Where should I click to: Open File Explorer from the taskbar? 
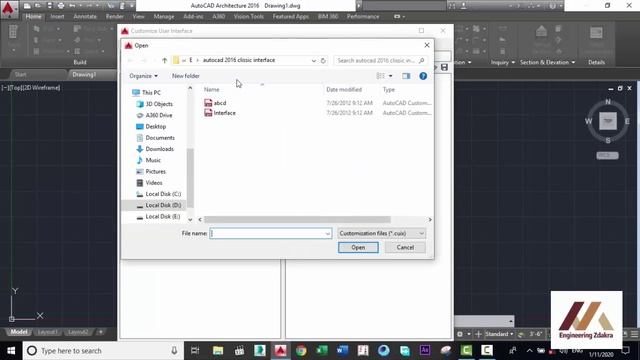pos(218,351)
